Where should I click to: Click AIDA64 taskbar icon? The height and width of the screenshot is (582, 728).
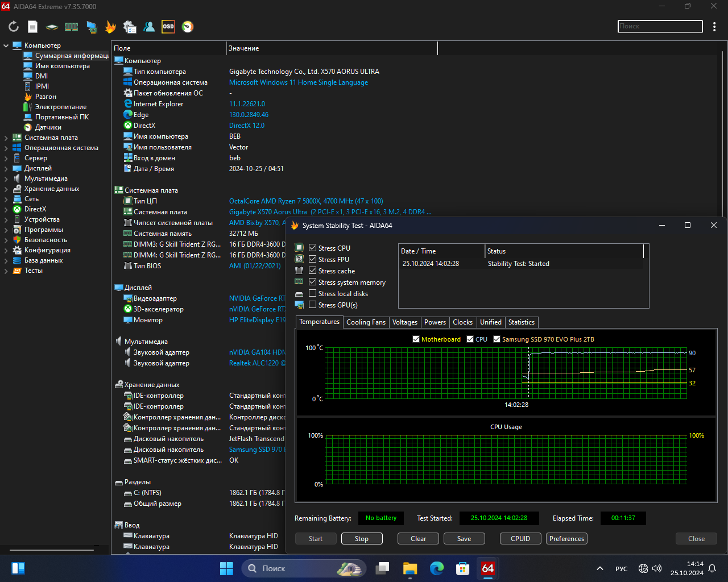(x=488, y=568)
